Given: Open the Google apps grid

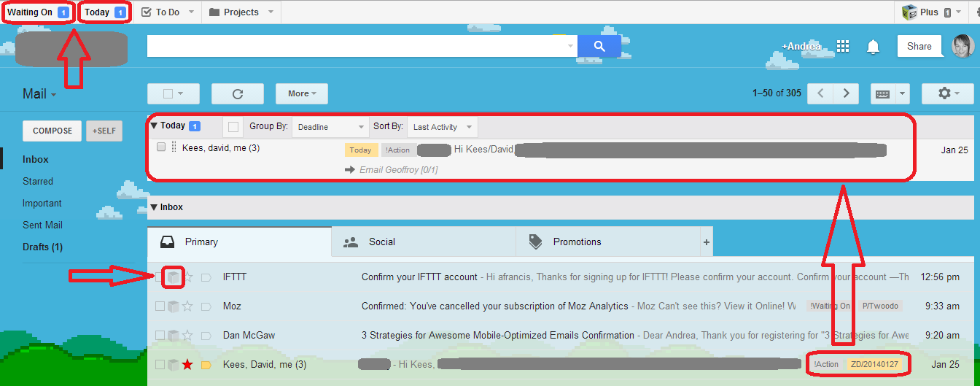Looking at the screenshot, I should point(843,46).
